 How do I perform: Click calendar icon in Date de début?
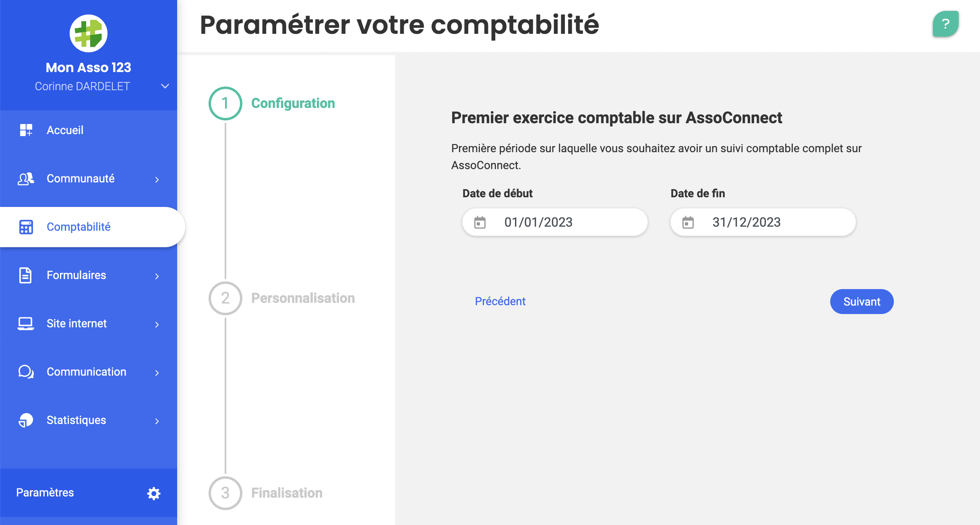click(x=480, y=222)
